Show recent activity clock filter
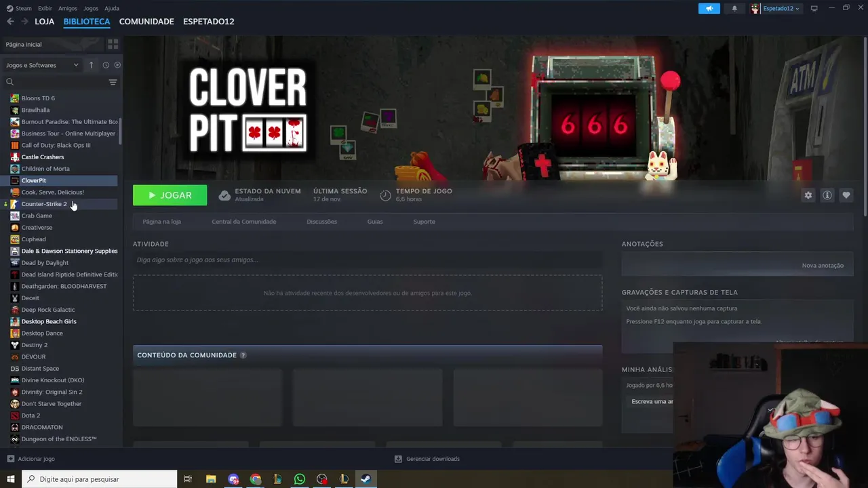The width and height of the screenshot is (868, 488). pos(106,65)
